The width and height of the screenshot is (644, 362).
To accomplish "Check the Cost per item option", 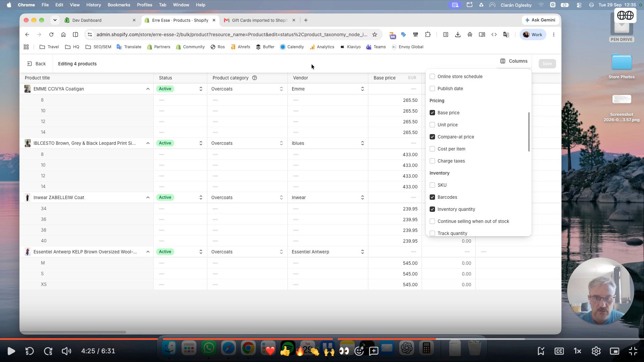I will pos(432,149).
